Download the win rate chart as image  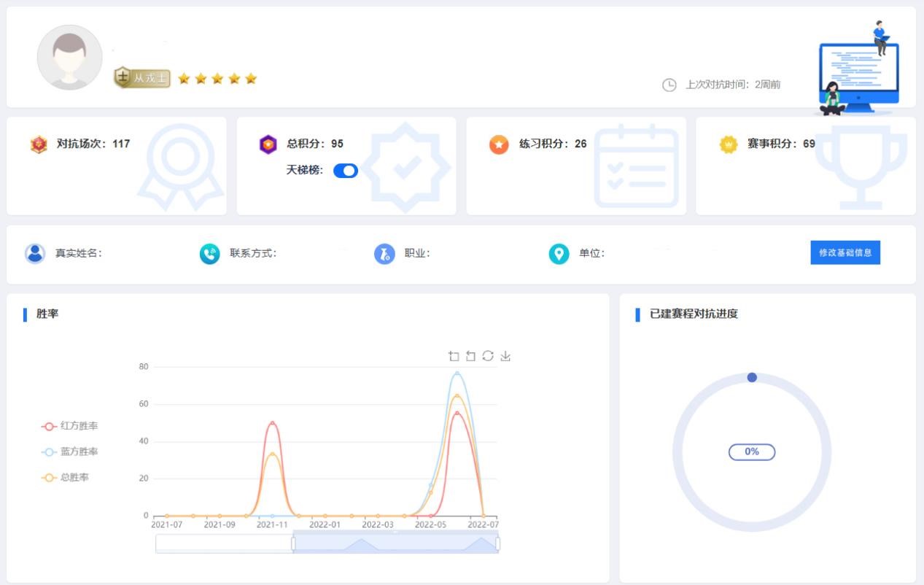pyautogui.click(x=505, y=356)
